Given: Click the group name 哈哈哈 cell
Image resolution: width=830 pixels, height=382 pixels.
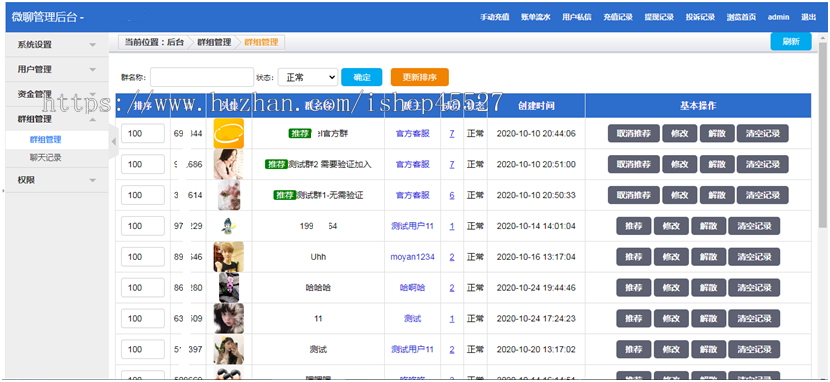Looking at the screenshot, I should tap(318, 288).
